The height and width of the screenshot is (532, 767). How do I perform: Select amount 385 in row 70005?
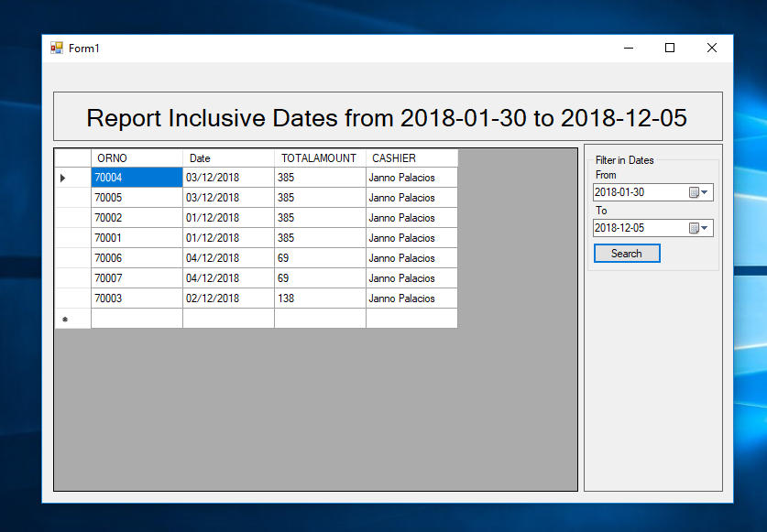(x=320, y=198)
